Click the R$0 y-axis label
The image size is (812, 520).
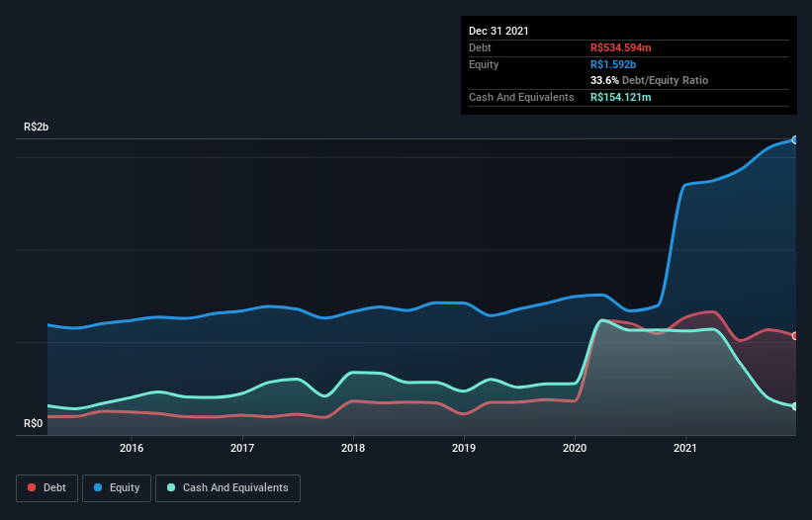pos(34,423)
